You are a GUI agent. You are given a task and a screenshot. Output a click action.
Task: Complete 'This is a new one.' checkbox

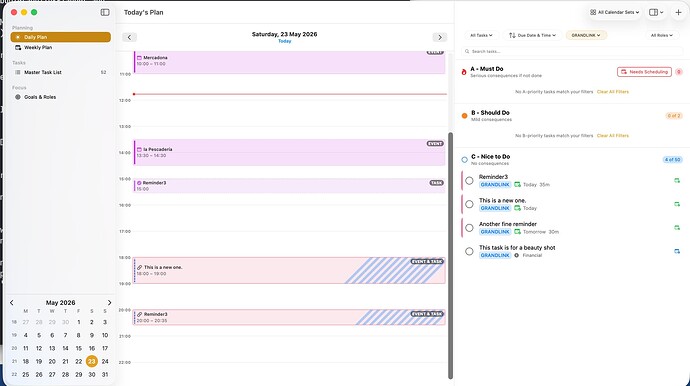[x=469, y=204]
